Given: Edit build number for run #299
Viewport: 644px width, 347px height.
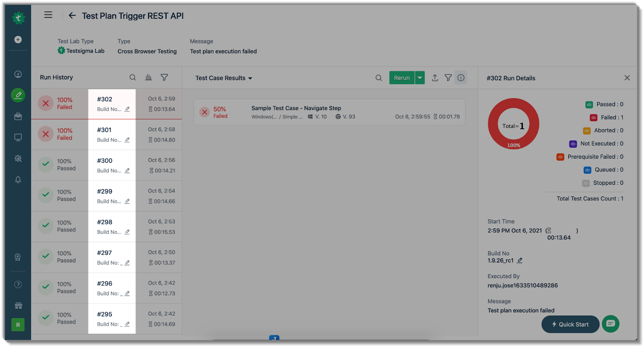Looking at the screenshot, I should point(127,201).
